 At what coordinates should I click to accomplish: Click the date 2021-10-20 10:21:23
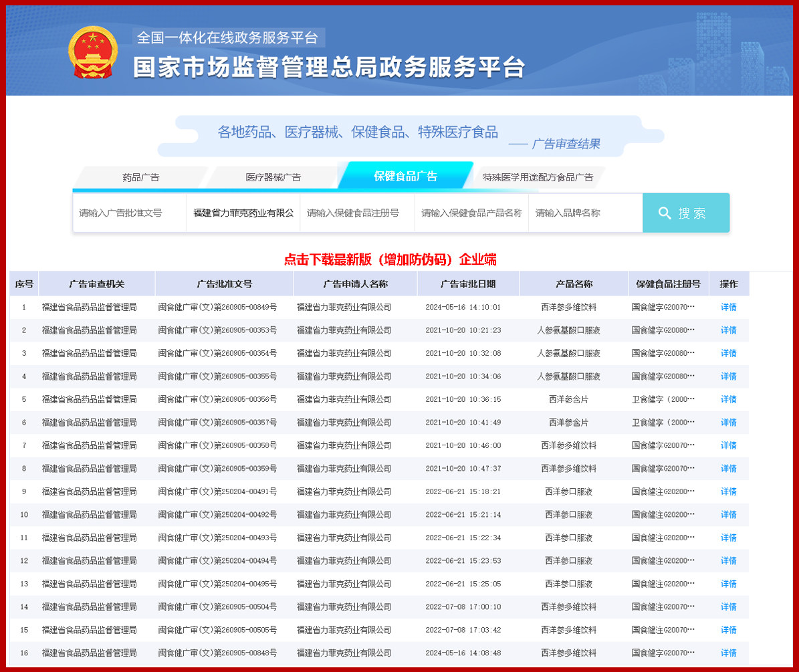point(463,330)
